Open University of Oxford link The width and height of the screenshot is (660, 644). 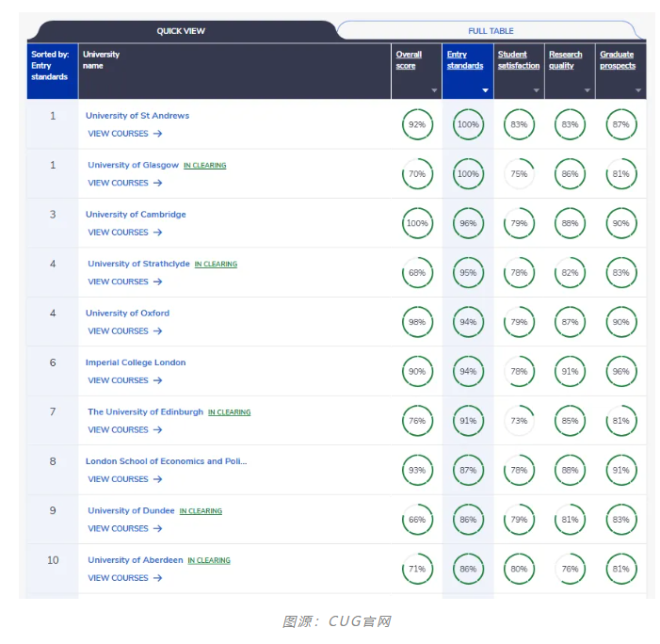(127, 314)
